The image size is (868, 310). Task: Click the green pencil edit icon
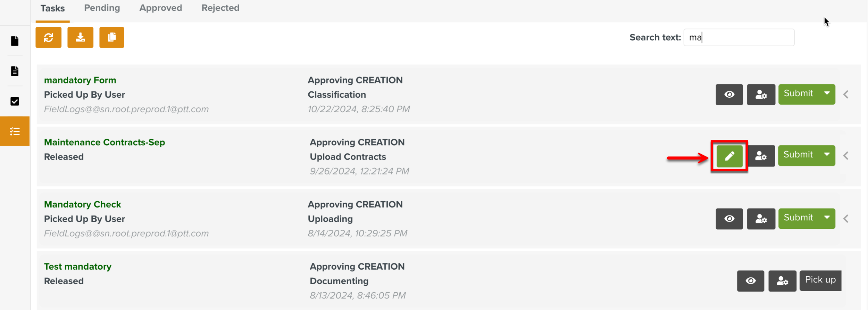(729, 156)
